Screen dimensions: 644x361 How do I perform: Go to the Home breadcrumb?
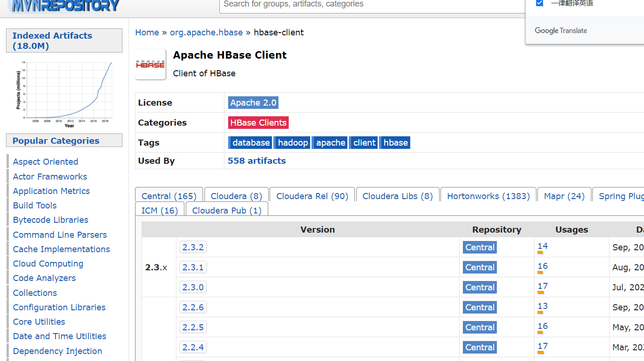click(x=147, y=32)
